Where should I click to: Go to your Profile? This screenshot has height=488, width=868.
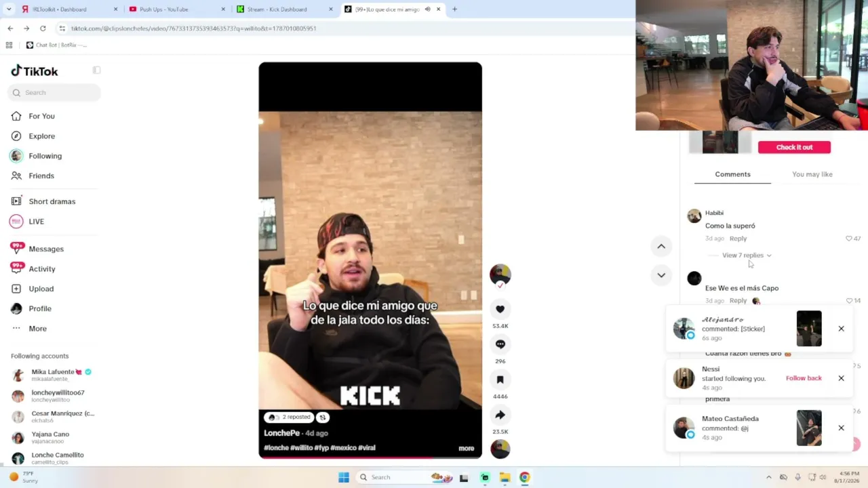pyautogui.click(x=39, y=308)
